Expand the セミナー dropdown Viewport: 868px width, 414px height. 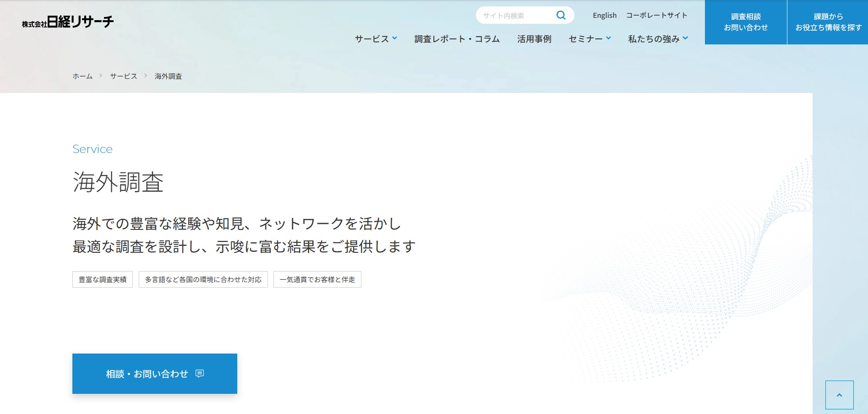point(590,39)
